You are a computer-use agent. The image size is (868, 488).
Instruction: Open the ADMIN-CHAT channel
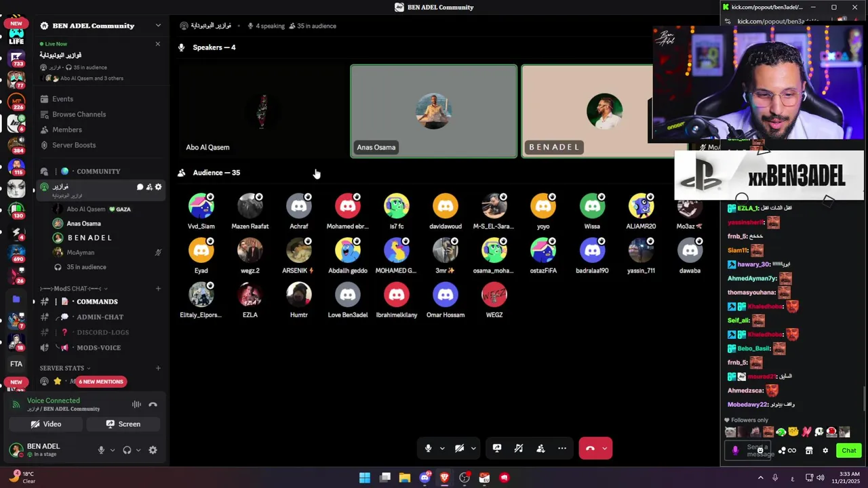(100, 317)
